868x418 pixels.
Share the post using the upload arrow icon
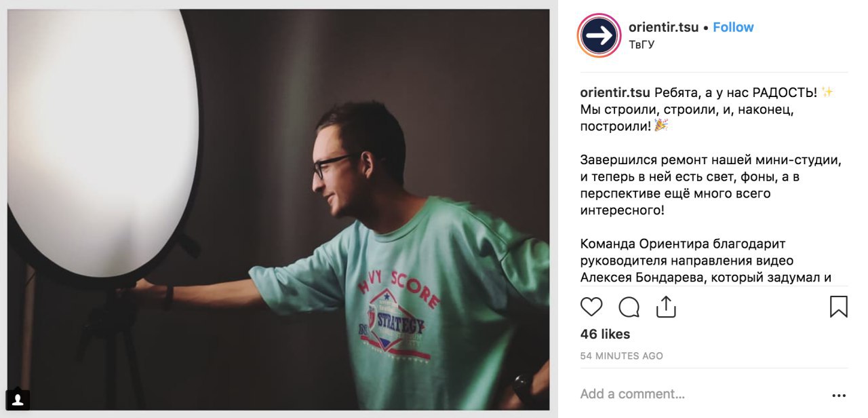point(667,307)
